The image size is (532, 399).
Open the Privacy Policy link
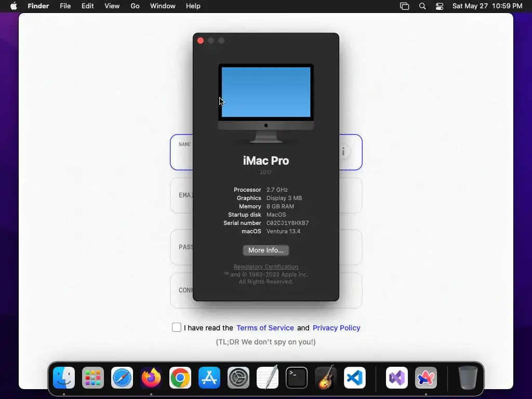tap(337, 328)
